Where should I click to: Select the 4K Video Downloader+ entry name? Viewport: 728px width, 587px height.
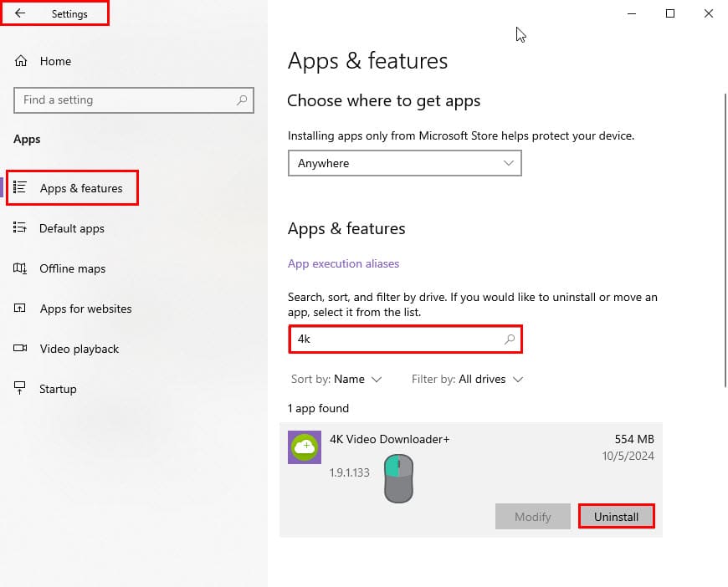390,439
